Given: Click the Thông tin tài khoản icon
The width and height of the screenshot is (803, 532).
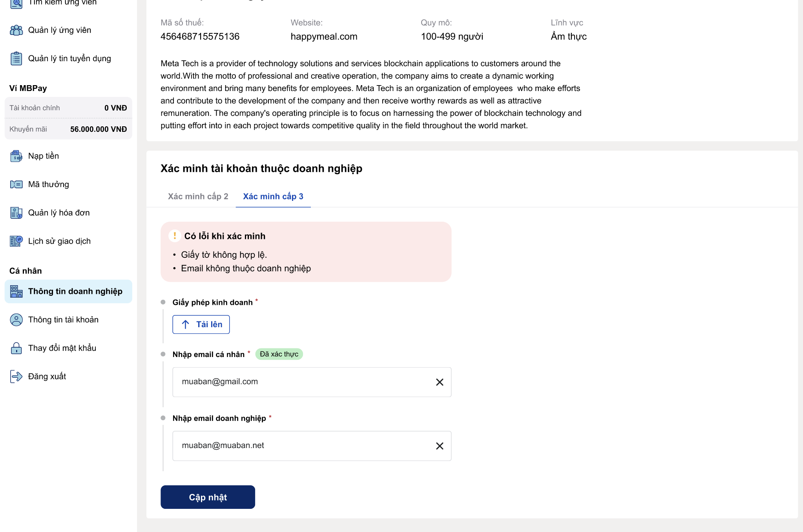Looking at the screenshot, I should (16, 319).
